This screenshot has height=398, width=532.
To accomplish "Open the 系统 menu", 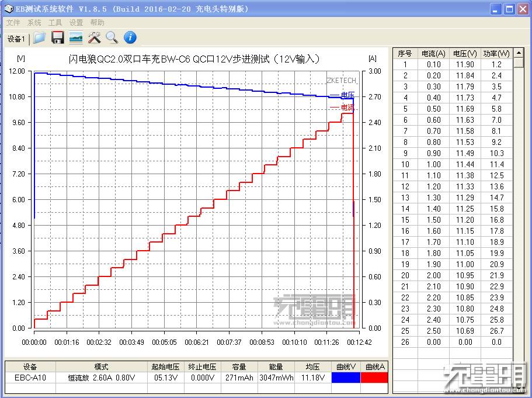I will pos(34,22).
